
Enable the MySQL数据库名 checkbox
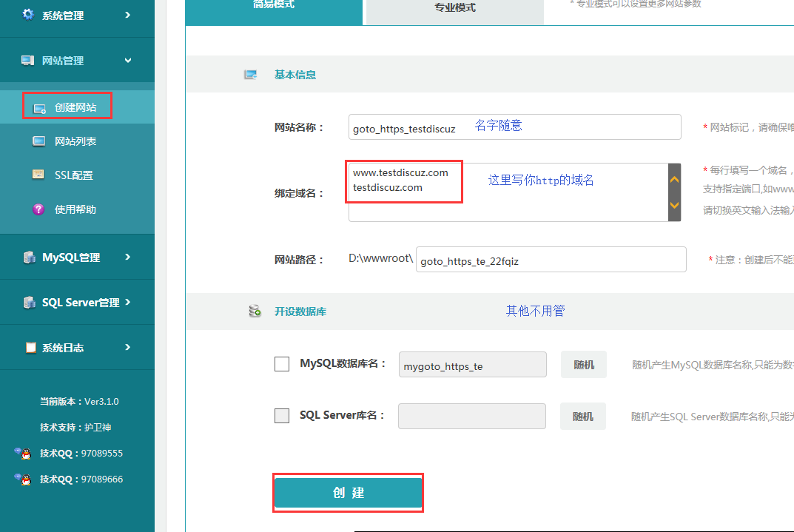tap(282, 364)
